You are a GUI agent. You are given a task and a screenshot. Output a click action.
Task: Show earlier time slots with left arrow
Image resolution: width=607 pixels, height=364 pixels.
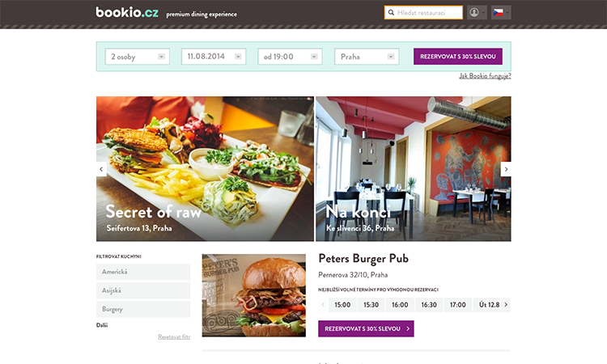coord(323,305)
